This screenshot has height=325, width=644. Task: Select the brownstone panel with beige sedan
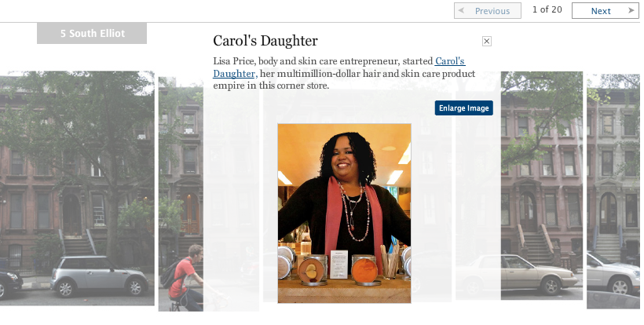541,185
